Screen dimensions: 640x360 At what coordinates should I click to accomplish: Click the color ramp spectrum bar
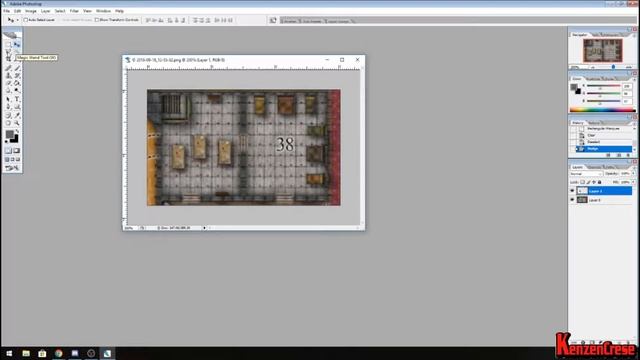tap(602, 110)
